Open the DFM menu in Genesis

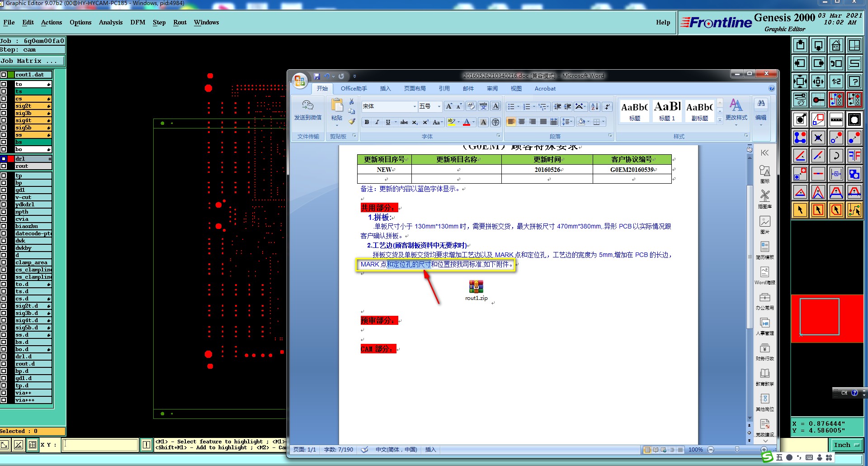coord(137,22)
